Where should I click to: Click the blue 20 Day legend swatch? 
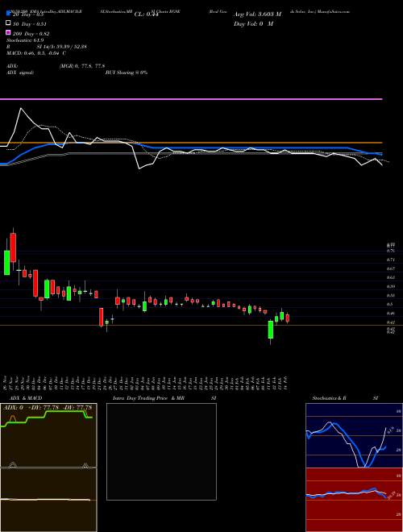click(x=8, y=14)
